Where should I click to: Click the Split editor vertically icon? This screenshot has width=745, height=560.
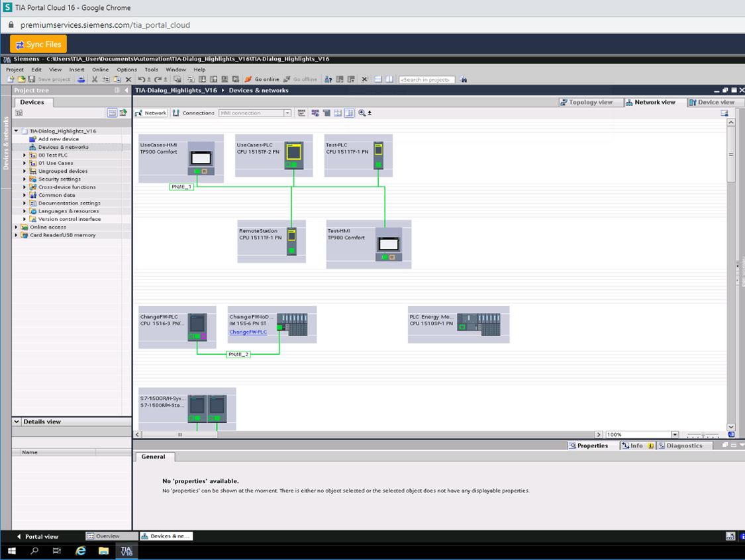tap(389, 79)
